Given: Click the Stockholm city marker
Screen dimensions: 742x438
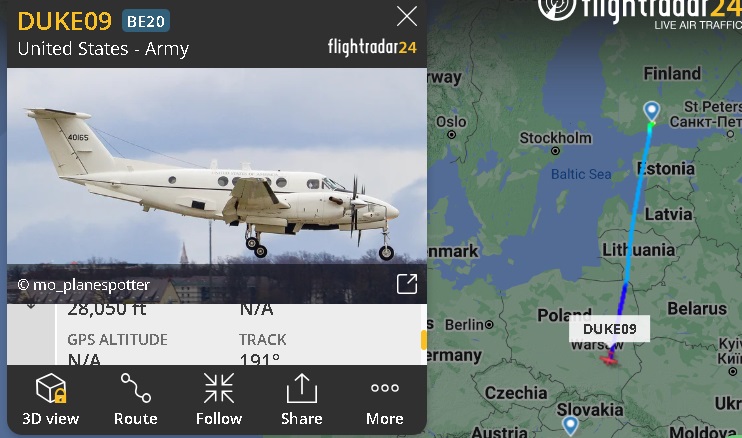Looking at the screenshot, I should 556,151.
